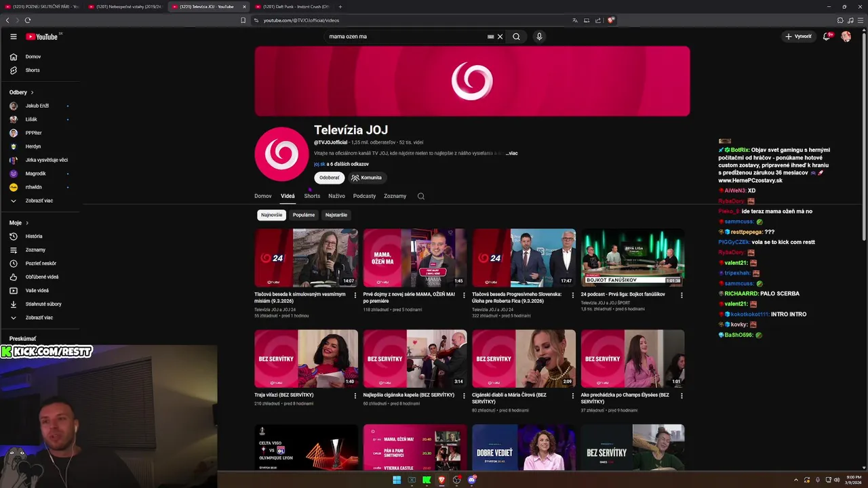
Task: Clear the search box text
Action: pos(500,37)
